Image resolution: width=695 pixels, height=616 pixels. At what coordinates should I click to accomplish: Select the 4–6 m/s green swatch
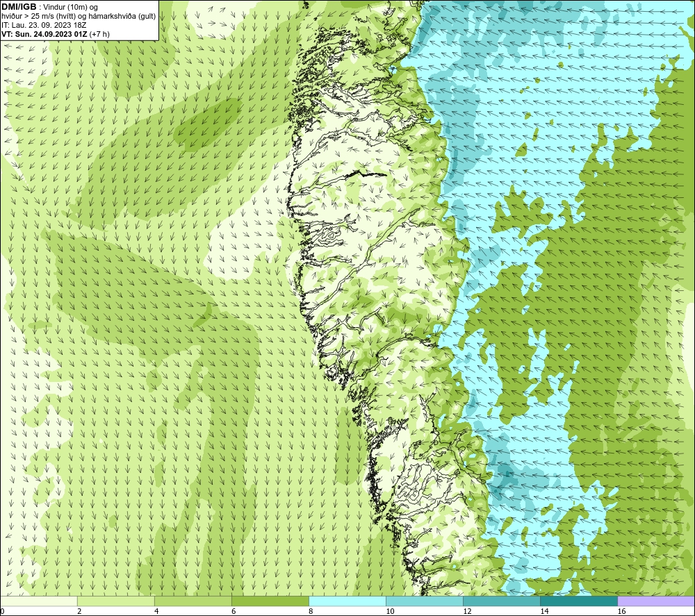193,601
